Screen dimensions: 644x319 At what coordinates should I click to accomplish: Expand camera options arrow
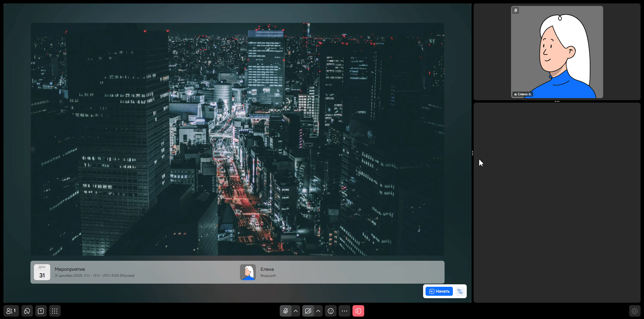click(x=318, y=311)
